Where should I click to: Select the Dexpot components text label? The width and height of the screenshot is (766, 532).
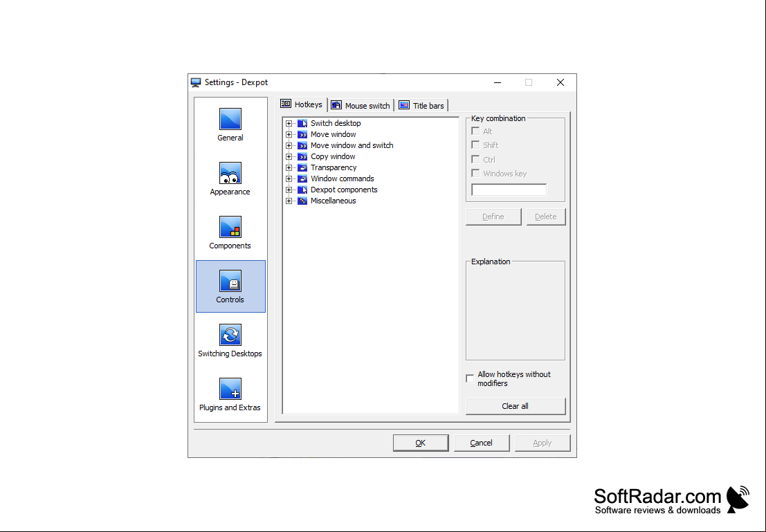click(344, 190)
